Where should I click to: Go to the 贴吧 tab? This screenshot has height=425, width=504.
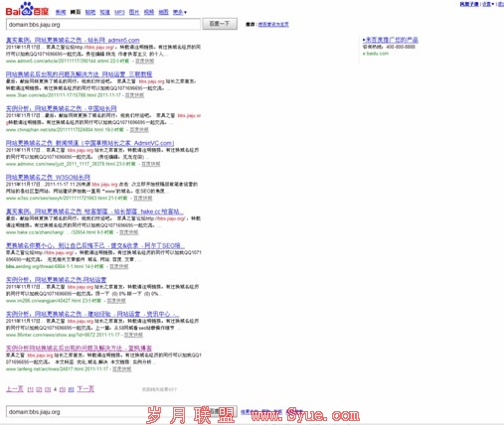pos(90,12)
